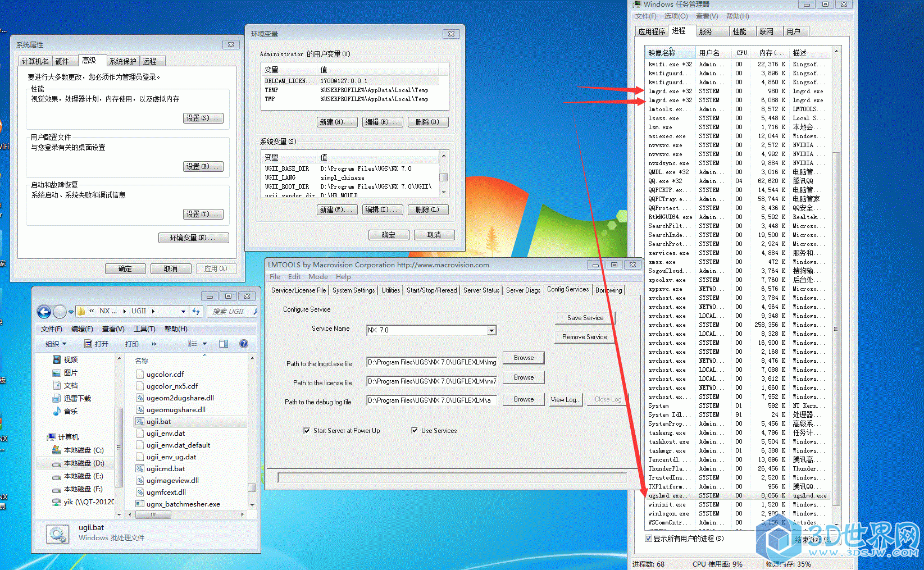Select ugnx_batchmesher.exe file
This screenshot has height=570, width=924.
point(183,504)
